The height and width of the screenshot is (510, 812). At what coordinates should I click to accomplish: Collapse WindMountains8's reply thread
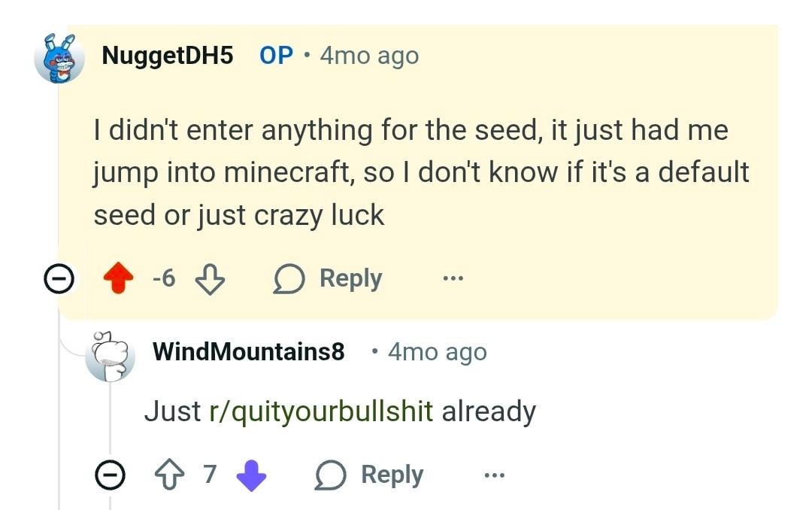pos(110,475)
